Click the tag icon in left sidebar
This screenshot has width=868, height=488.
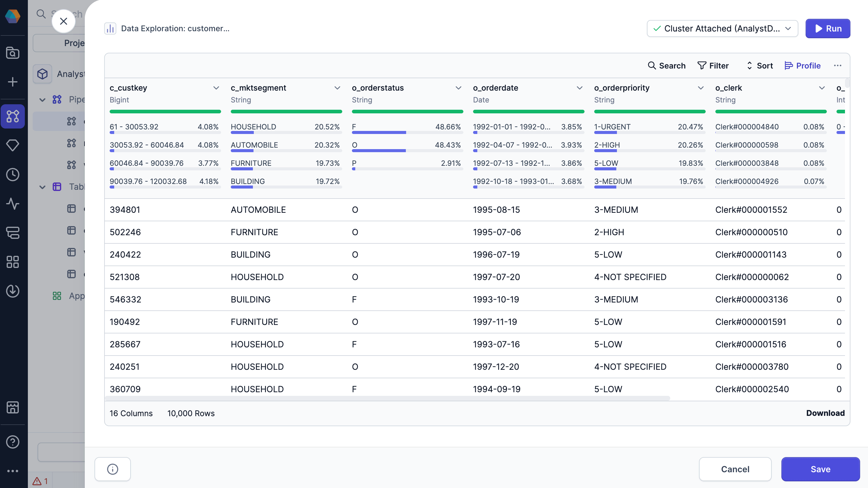click(x=13, y=145)
